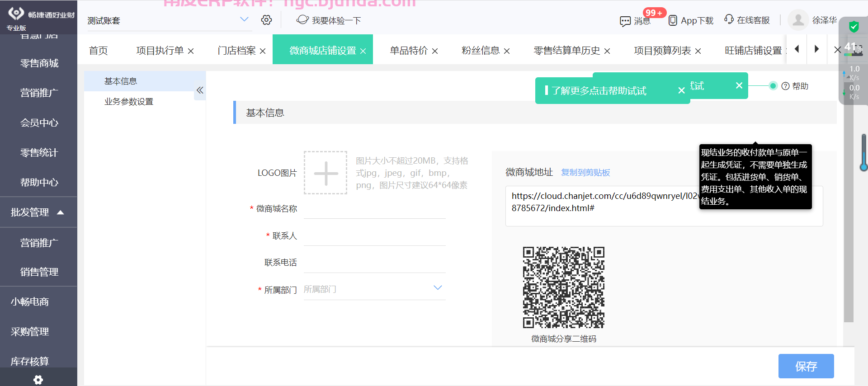868x386 pixels.
Task: Open 营销推广 under retail section
Action: click(39, 93)
